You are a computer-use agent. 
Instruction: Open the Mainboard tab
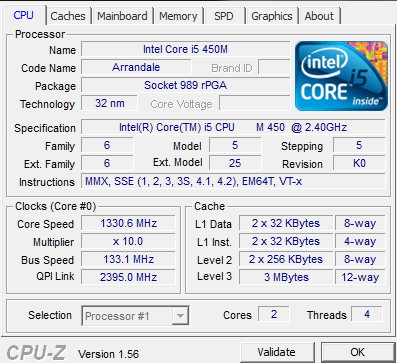tap(122, 16)
